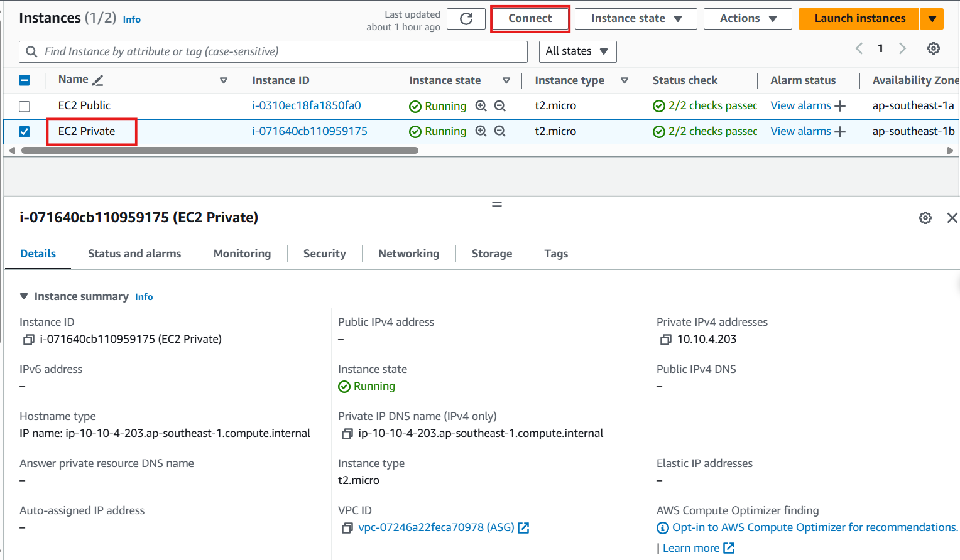
Task: Edit the Name column with pencil icon
Action: click(97, 80)
